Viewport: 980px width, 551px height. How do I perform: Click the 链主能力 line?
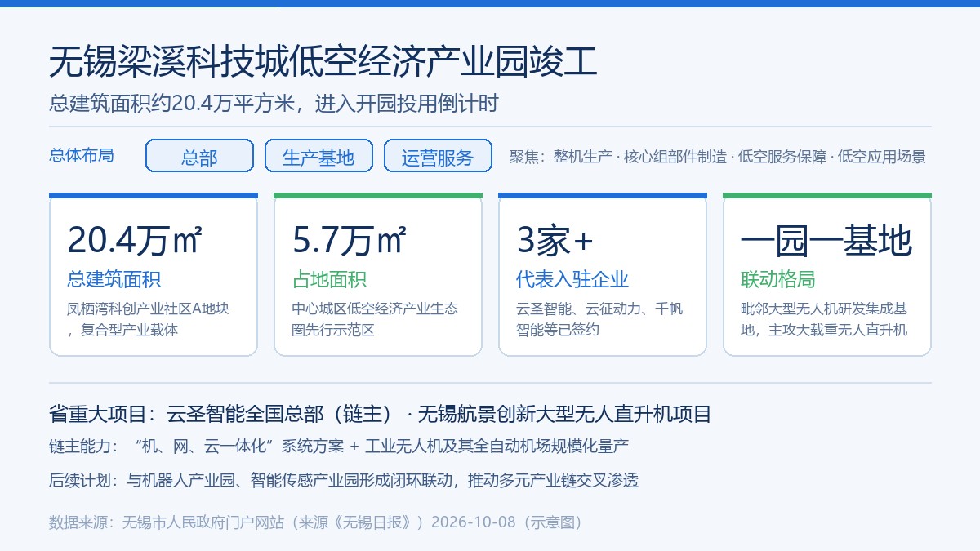[x=339, y=447]
